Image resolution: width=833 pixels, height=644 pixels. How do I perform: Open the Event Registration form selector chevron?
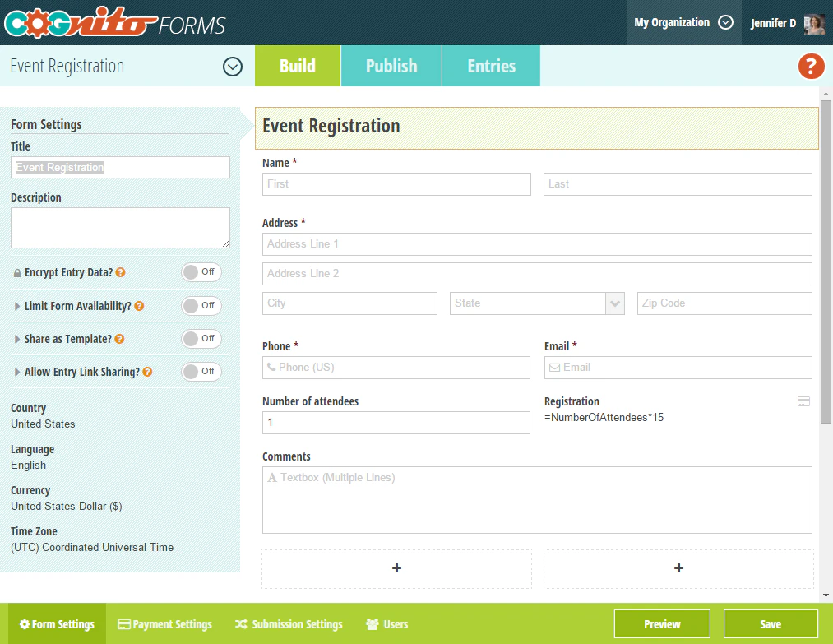click(233, 67)
